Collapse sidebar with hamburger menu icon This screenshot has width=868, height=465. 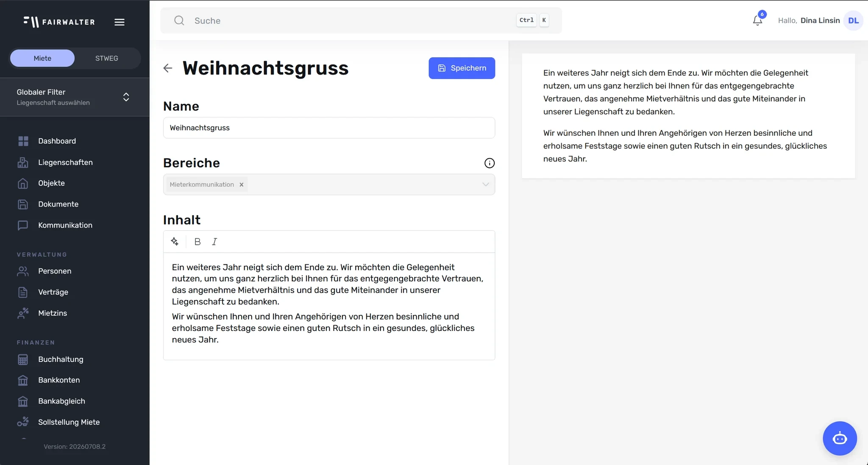click(x=120, y=22)
